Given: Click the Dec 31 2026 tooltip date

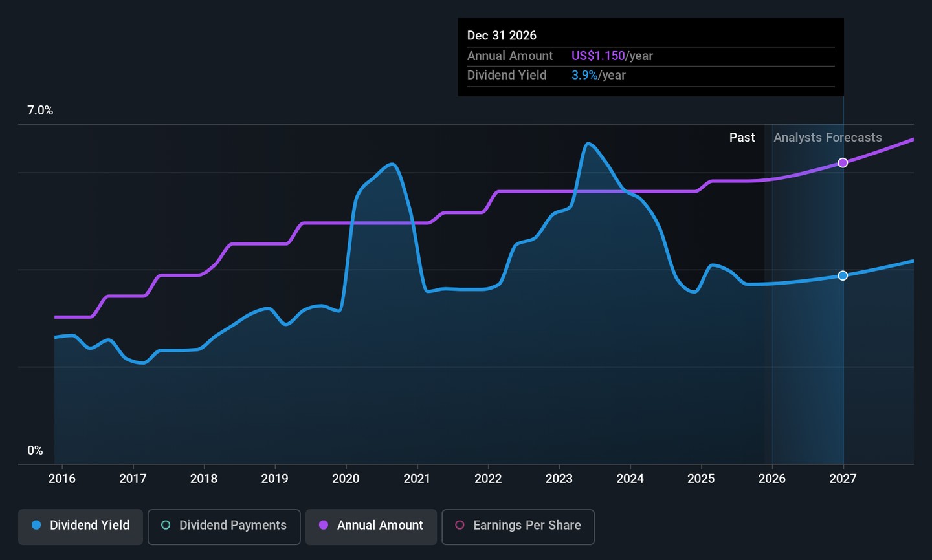Looking at the screenshot, I should point(502,36).
